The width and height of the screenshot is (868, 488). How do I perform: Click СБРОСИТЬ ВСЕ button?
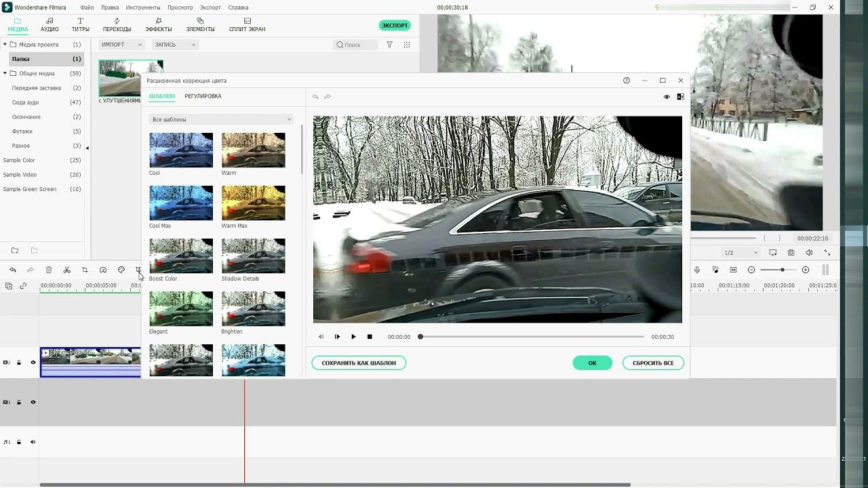pos(653,363)
